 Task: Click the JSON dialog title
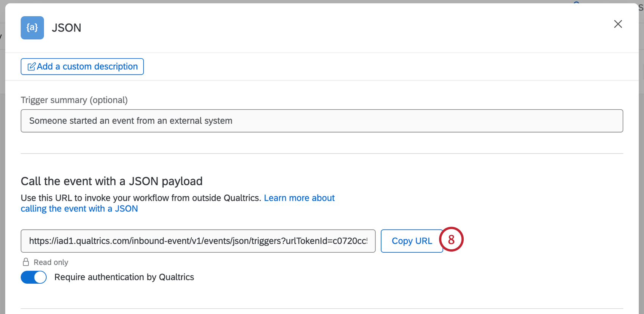click(66, 28)
